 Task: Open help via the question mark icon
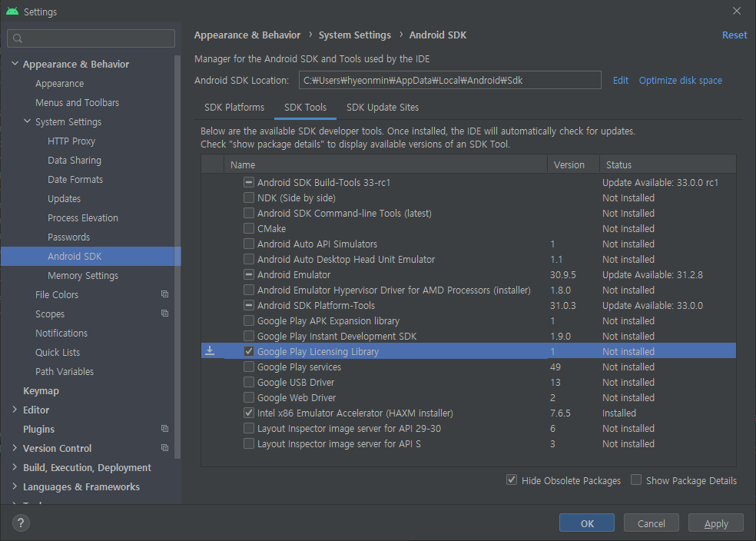[x=20, y=523]
